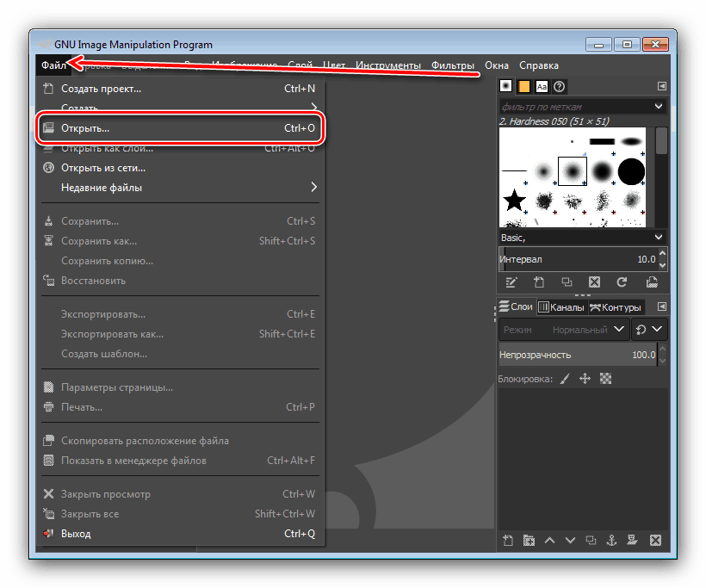Click the printer icon beside Печать
Viewport: 706px width, 588px height.
point(48,407)
